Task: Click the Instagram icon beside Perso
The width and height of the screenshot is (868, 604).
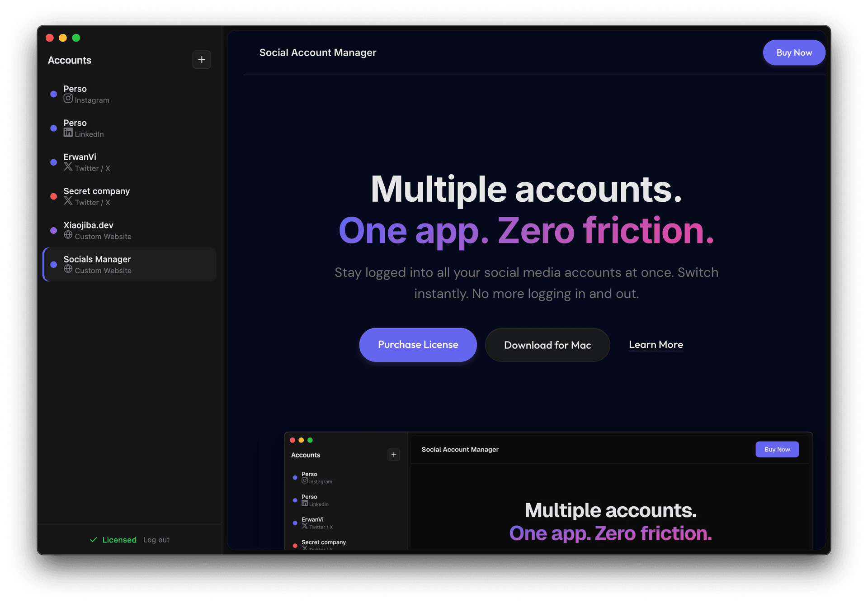Action: click(68, 100)
